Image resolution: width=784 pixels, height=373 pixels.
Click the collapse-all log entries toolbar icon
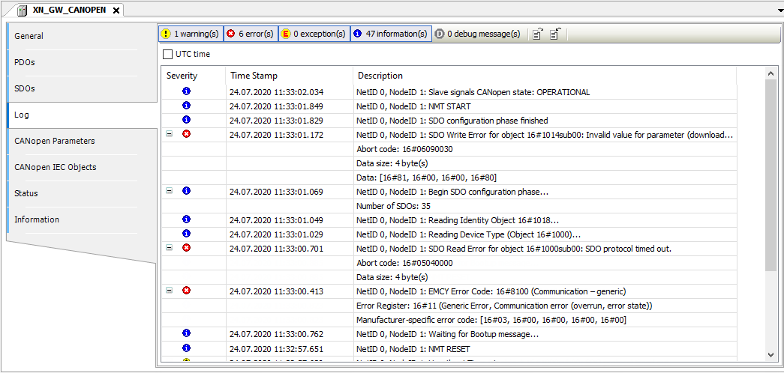pos(554,34)
